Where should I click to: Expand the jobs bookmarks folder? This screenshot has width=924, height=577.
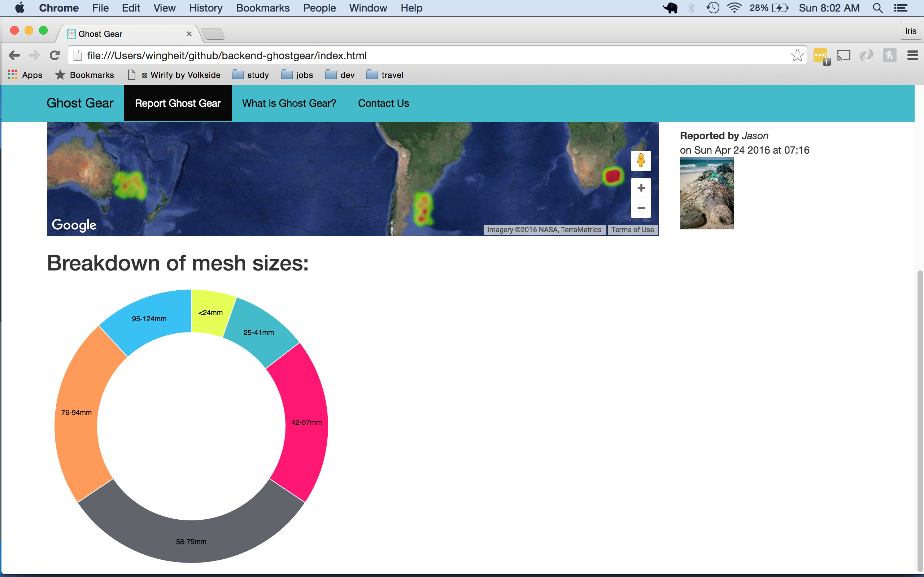297,75
